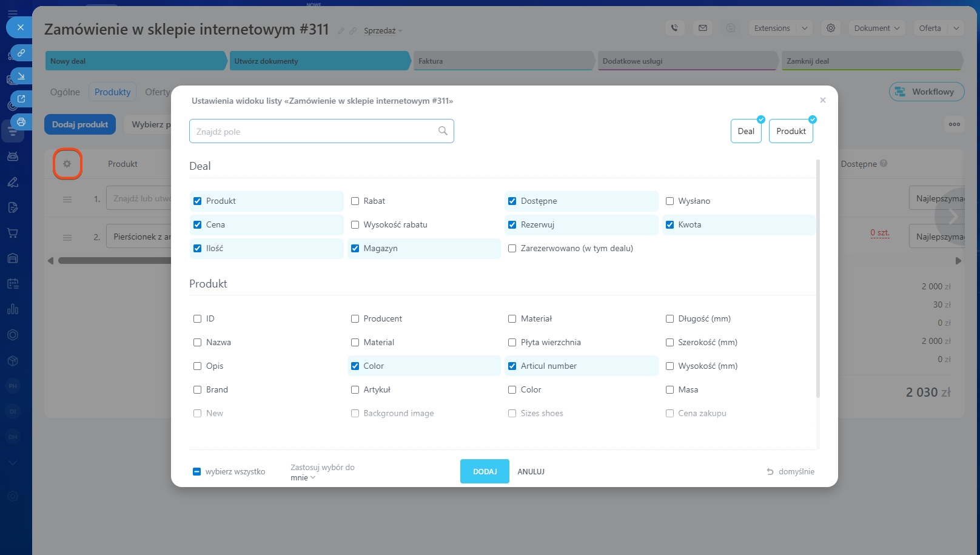Uncheck the Magazyn field
Screen dimensions: 980x555
tap(355, 249)
